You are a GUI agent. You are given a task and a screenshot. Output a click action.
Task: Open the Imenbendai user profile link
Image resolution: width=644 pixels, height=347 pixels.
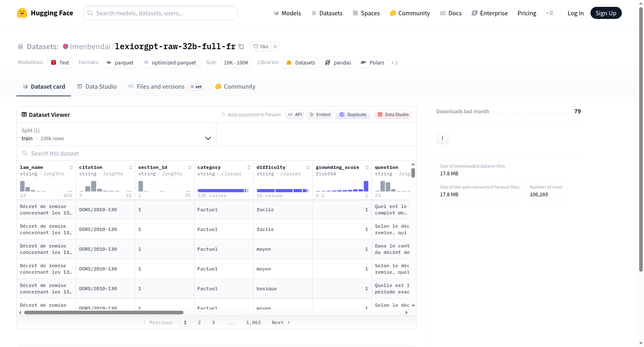click(x=90, y=46)
